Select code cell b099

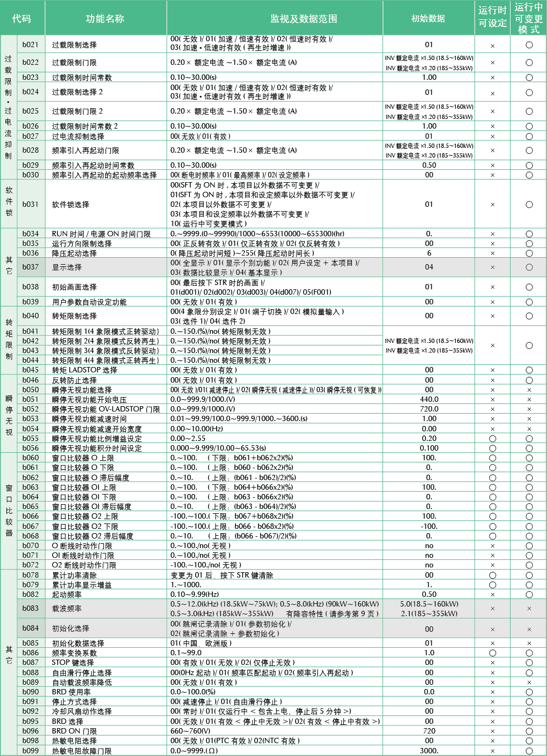(x=31, y=751)
